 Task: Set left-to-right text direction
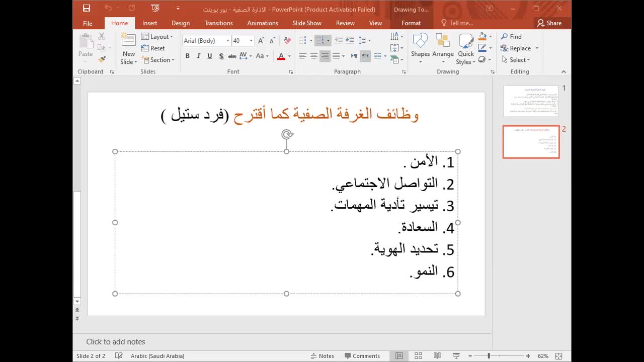354,56
